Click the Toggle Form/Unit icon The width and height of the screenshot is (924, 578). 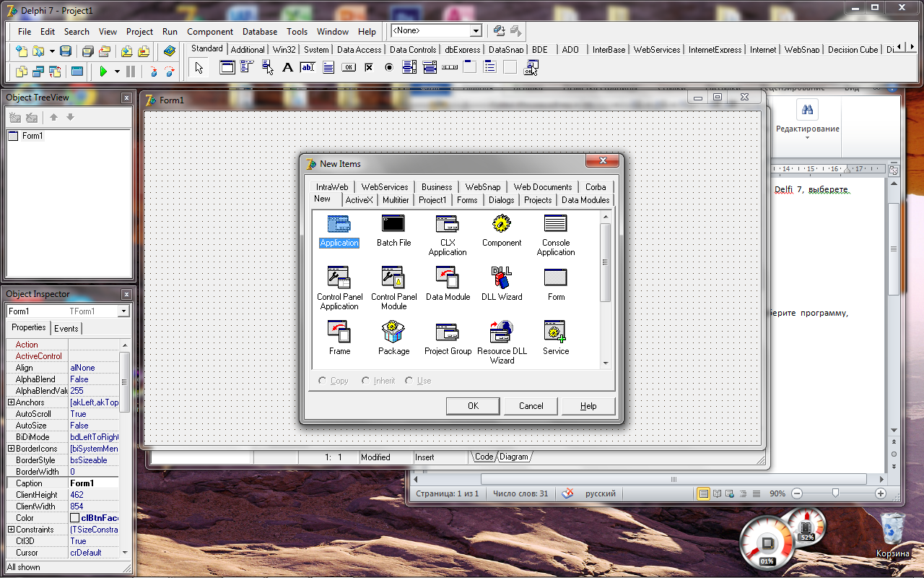tap(55, 72)
